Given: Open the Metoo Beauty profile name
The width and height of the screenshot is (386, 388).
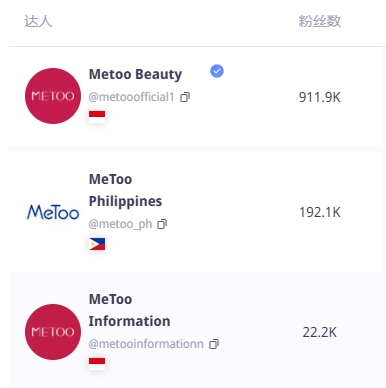Looking at the screenshot, I should (135, 74).
